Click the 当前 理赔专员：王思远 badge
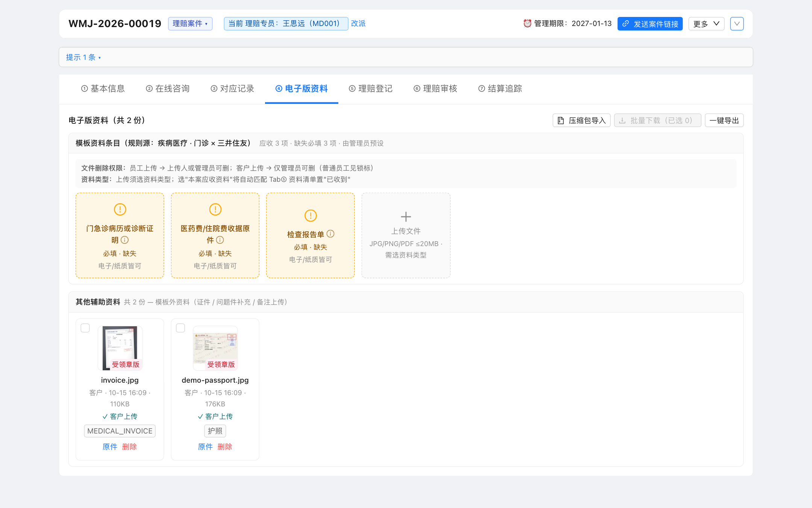Screen dimensions: 812x508 point(286,24)
